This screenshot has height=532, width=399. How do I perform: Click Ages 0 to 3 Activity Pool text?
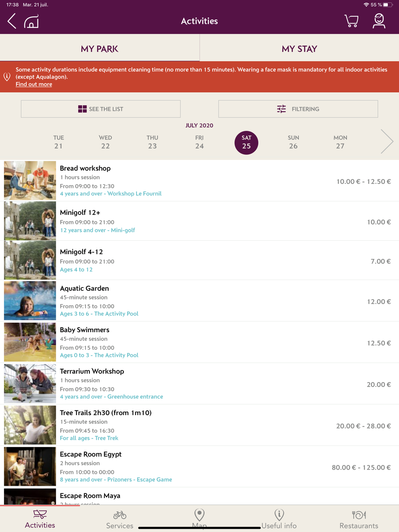pos(99,355)
